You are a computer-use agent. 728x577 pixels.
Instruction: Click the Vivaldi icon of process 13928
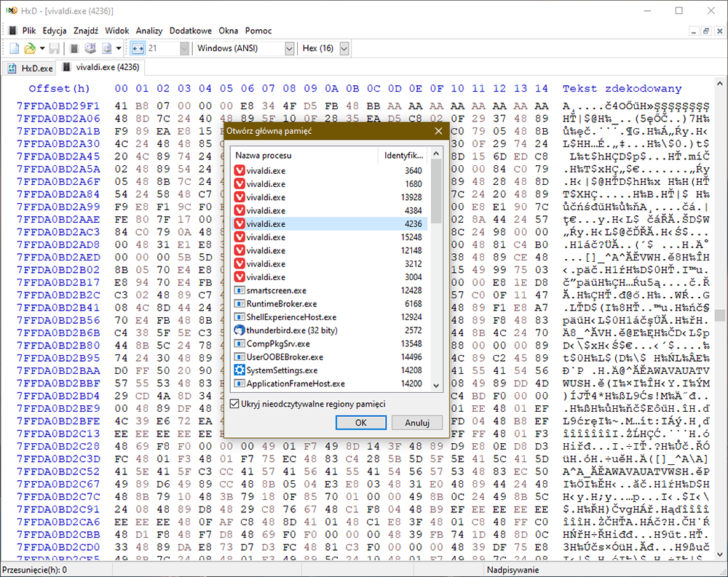pyautogui.click(x=240, y=197)
